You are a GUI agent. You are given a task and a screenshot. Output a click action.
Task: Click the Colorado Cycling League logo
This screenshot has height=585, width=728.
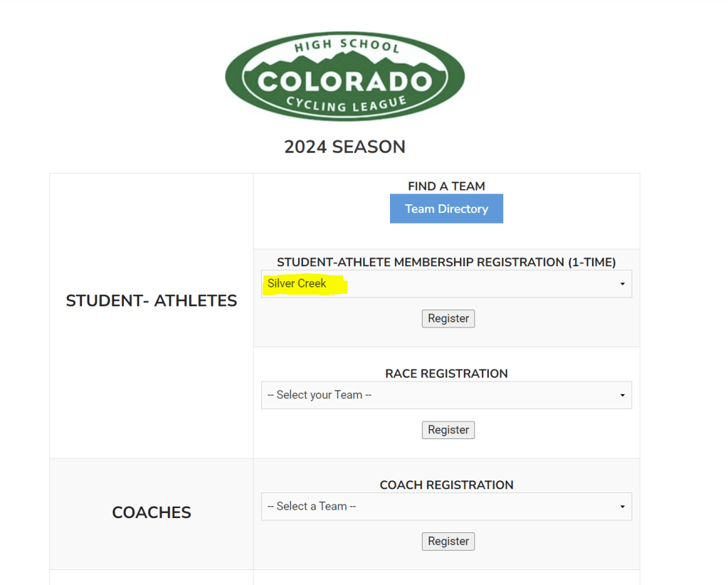pos(344,78)
